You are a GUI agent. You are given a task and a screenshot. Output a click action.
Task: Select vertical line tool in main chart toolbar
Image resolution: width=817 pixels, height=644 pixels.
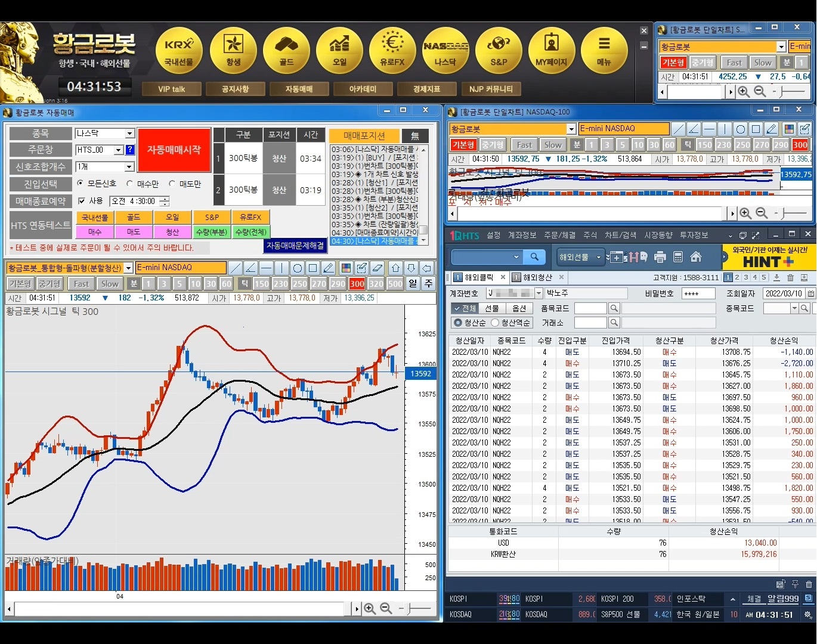[282, 268]
